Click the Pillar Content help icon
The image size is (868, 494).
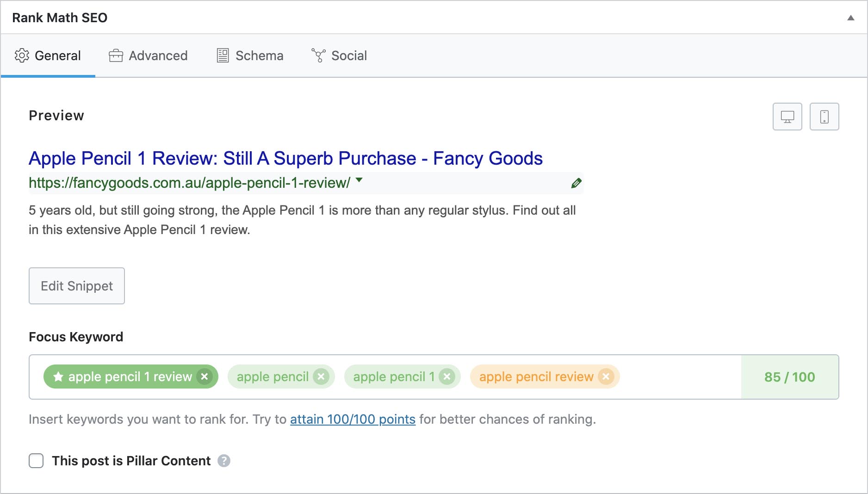coord(224,461)
